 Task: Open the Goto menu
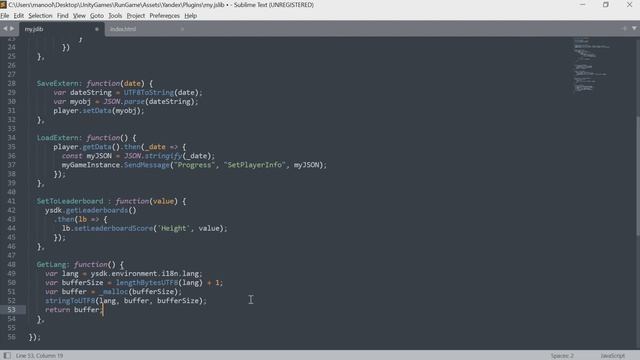pyautogui.click(x=97, y=16)
